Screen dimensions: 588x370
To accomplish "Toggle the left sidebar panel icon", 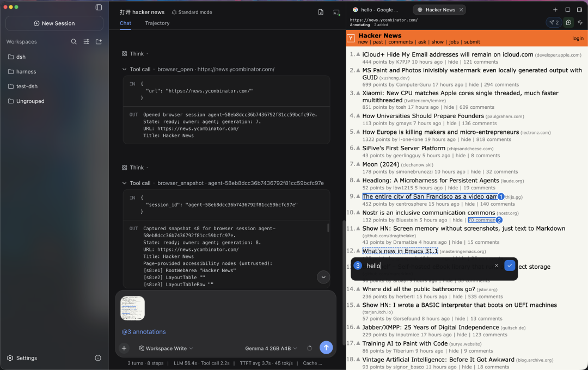I will pos(99,7).
